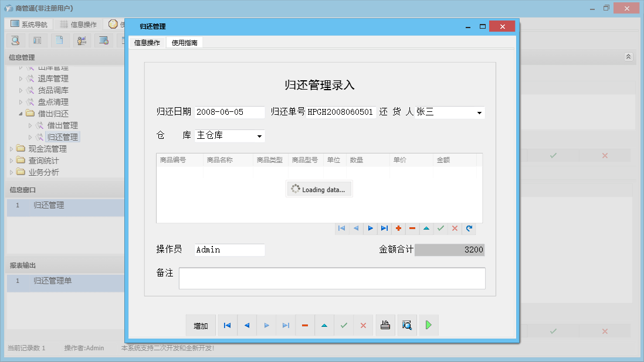The image size is (644, 362).
Task: Click inside the 备注 remarks input field
Action: [331, 278]
